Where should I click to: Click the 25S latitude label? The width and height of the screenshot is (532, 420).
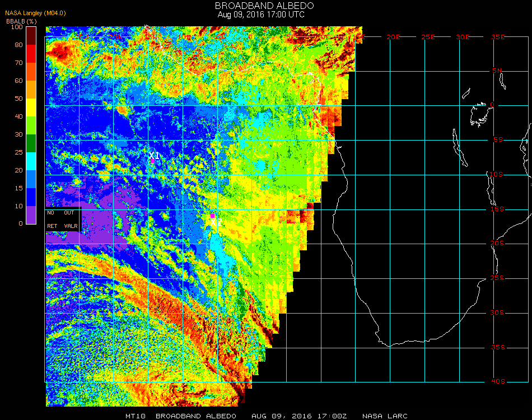[x=497, y=278]
